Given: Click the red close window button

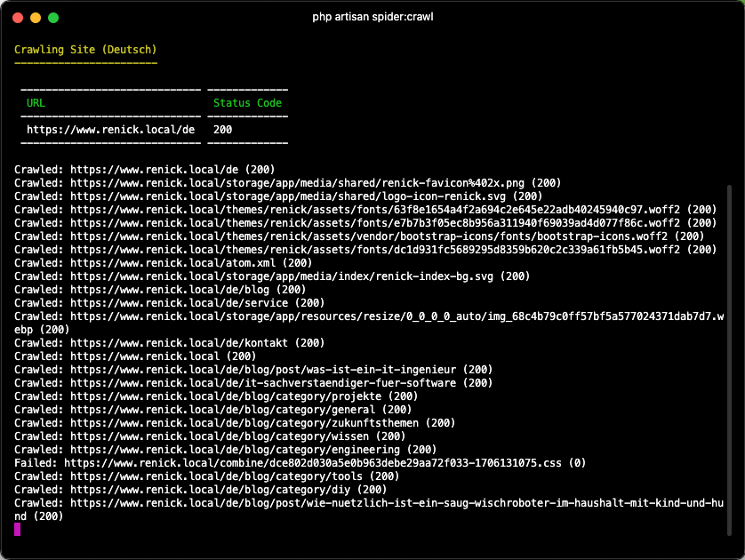Looking at the screenshot, I should [x=18, y=18].
